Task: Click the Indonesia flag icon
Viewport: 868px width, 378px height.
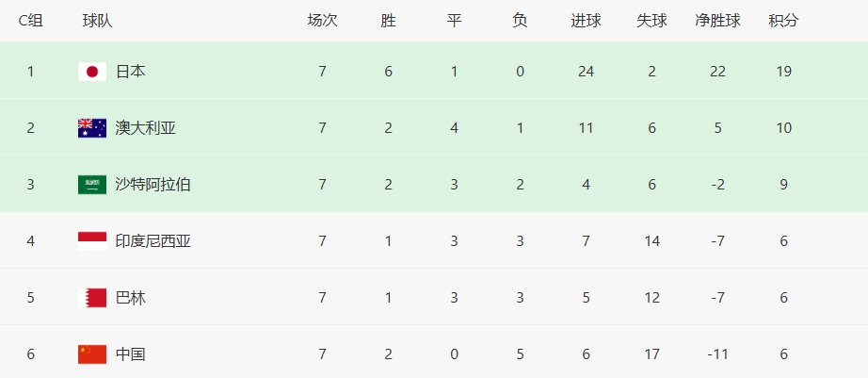Action: click(x=92, y=241)
